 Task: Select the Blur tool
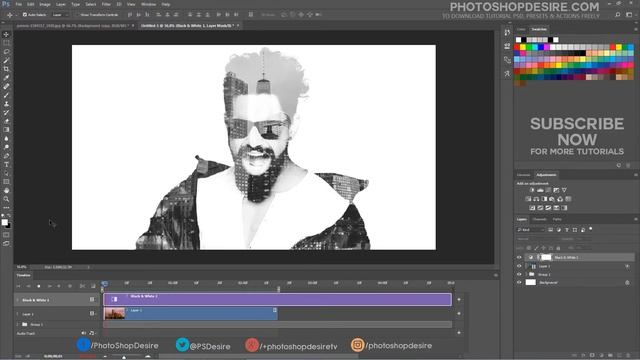[6, 138]
